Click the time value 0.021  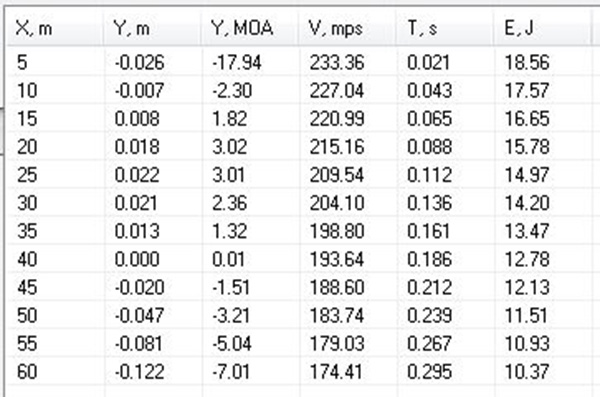[x=428, y=62]
